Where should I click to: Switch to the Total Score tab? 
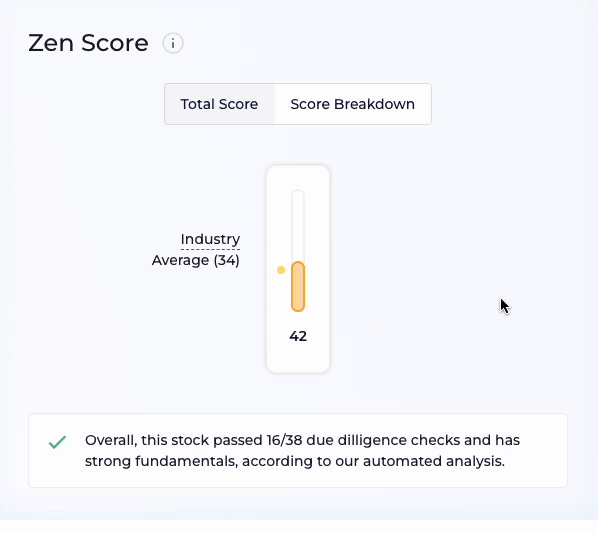[x=219, y=104]
